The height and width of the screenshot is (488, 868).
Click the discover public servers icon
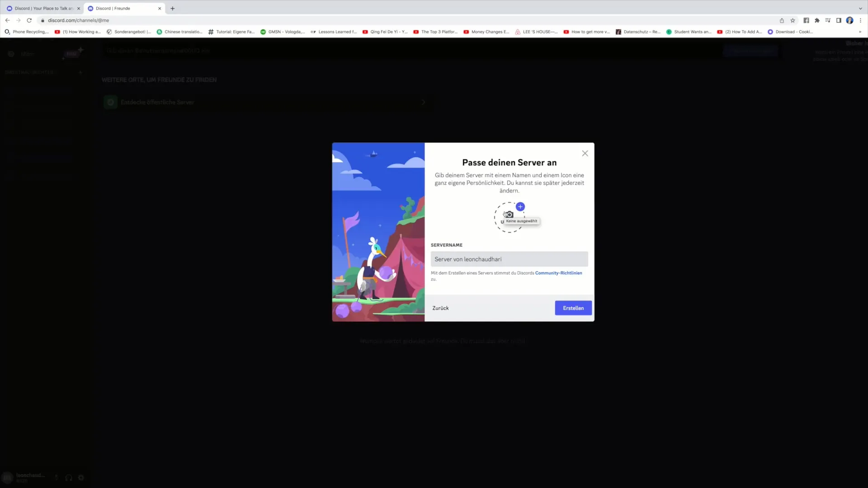[111, 102]
